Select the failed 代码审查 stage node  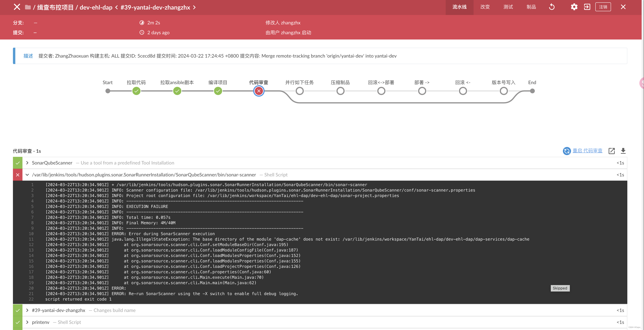coord(259,91)
